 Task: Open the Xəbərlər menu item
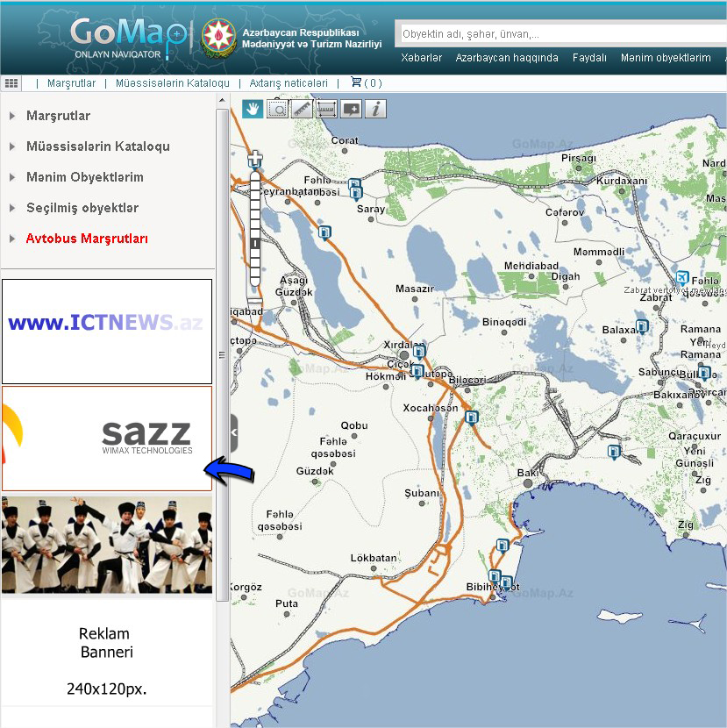click(421, 58)
